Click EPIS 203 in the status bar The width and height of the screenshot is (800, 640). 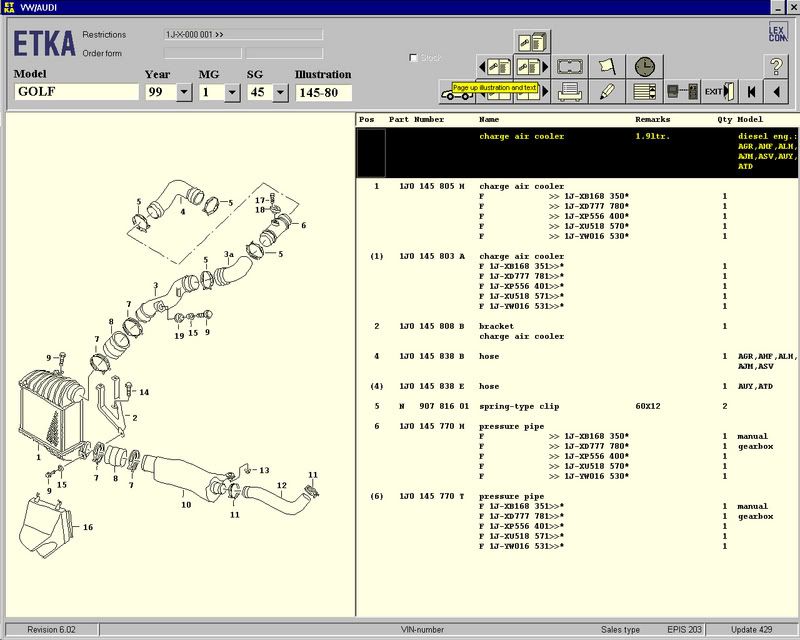[684, 630]
